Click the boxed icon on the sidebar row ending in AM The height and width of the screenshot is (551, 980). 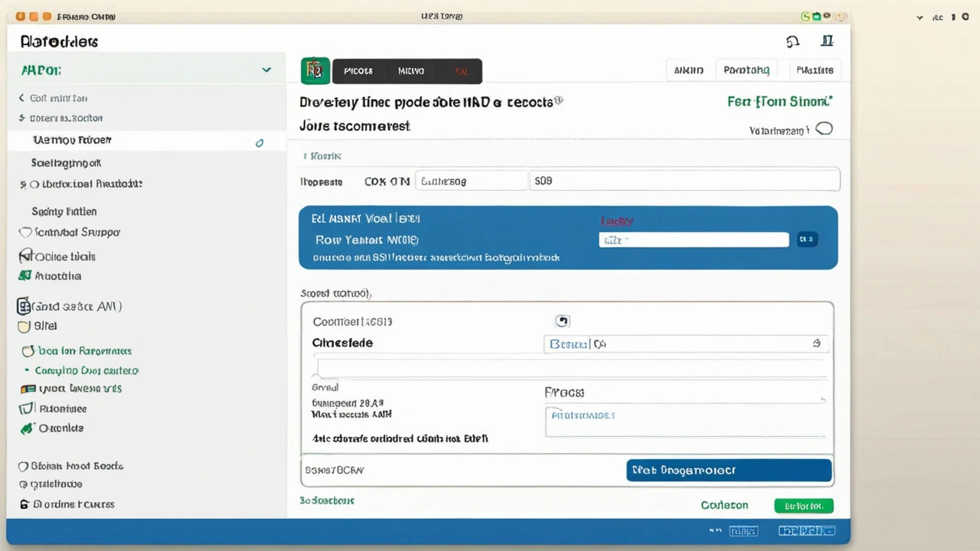pyautogui.click(x=24, y=306)
